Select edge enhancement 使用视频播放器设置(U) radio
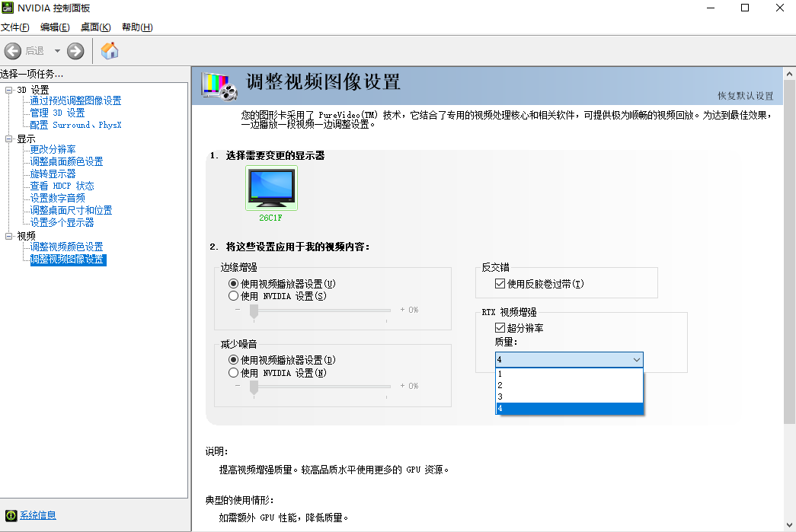The width and height of the screenshot is (796, 532). click(x=234, y=283)
